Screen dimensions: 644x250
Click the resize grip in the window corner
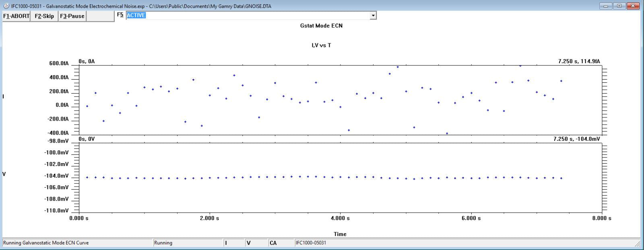[x=637, y=244]
